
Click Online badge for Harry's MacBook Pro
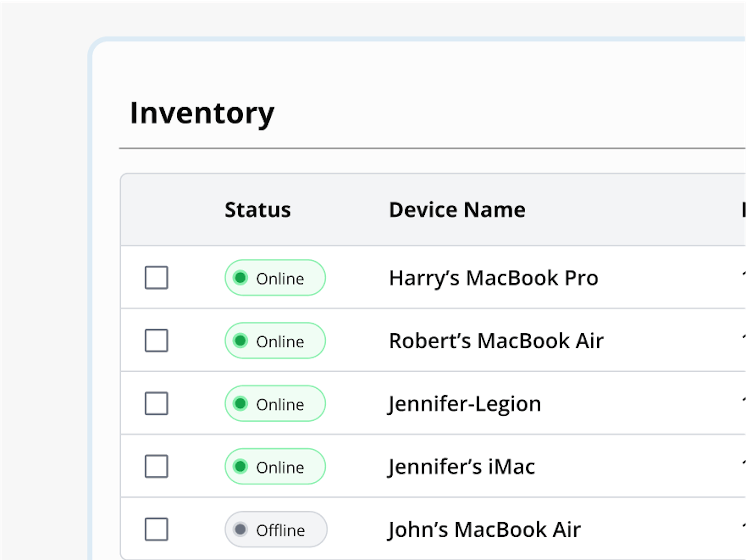click(x=275, y=278)
